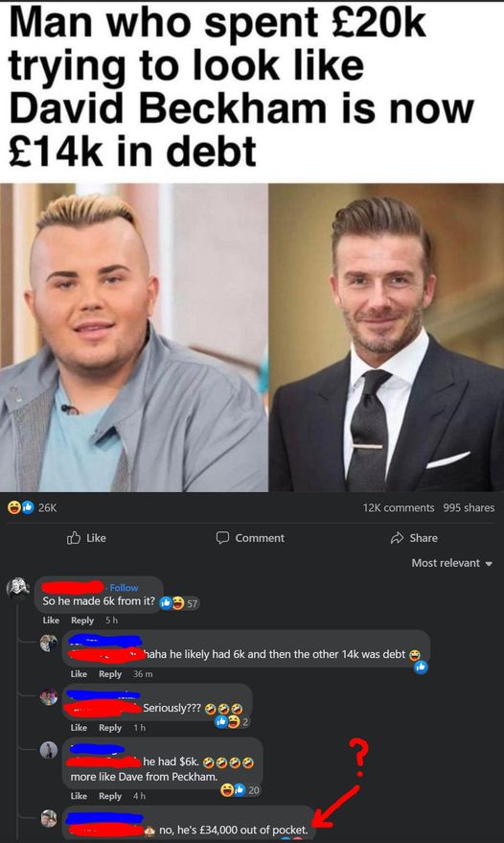Like the 'So he made 6k from it?' comment
Viewport: 504px width, 843px height.
click(51, 620)
